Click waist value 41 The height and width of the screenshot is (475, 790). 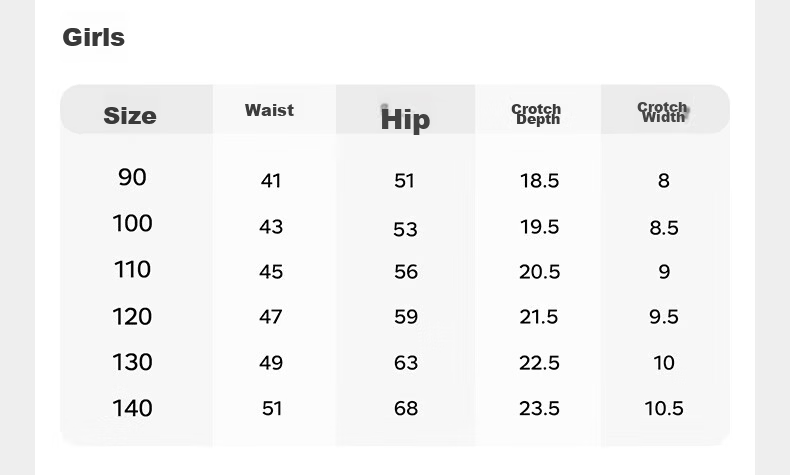tap(271, 181)
